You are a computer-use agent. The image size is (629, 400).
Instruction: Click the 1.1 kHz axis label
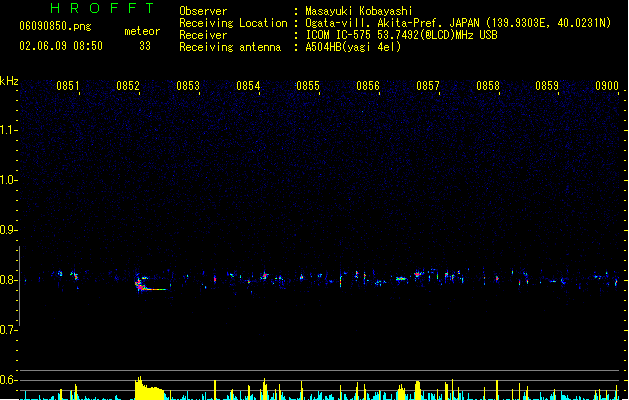(8, 130)
